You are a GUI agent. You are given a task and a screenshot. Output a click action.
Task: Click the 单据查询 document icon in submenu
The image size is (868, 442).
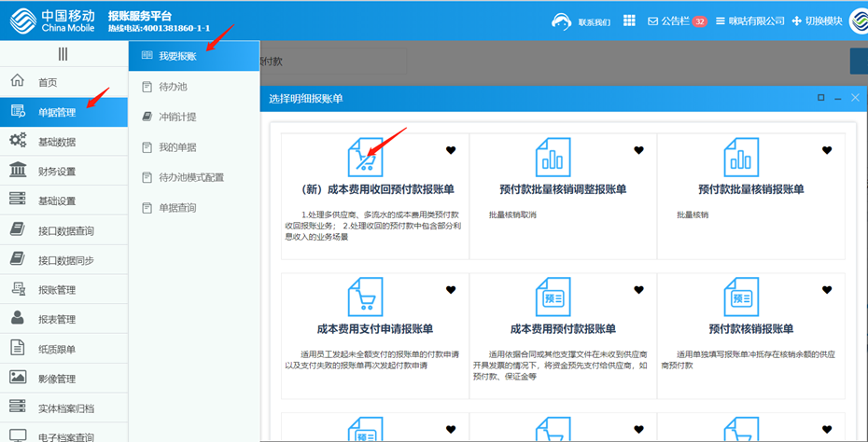(147, 208)
